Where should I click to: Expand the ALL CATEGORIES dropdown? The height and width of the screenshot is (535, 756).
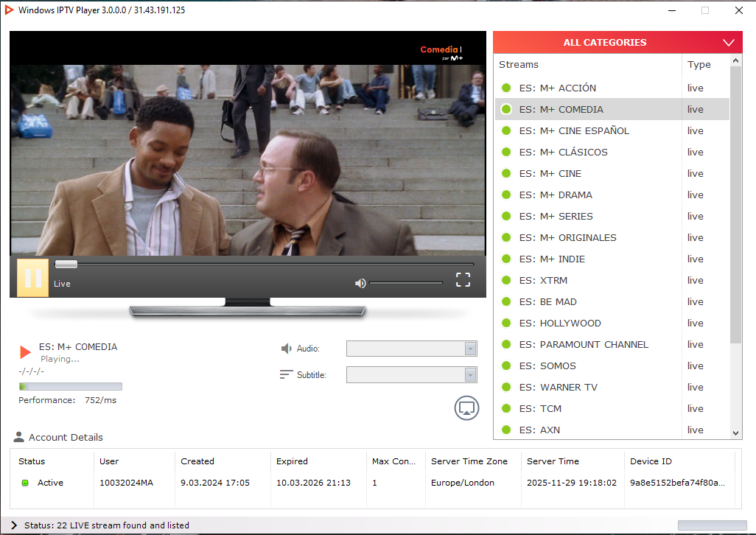[x=729, y=43]
